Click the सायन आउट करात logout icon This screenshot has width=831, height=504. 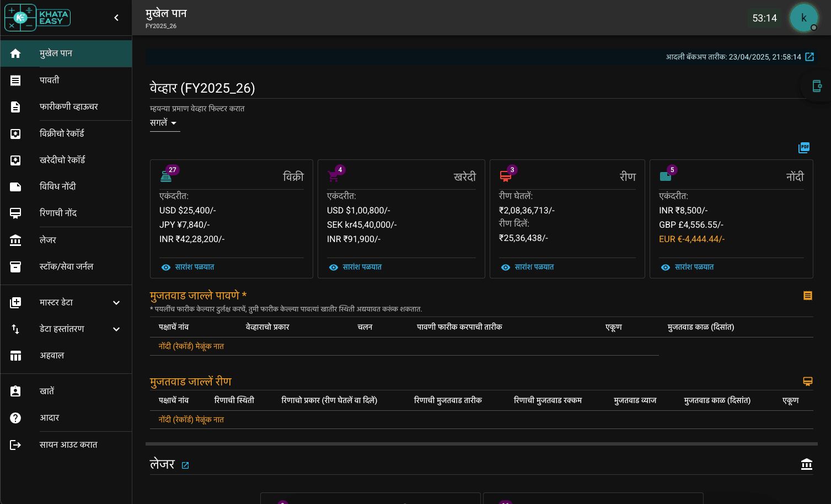click(x=15, y=445)
